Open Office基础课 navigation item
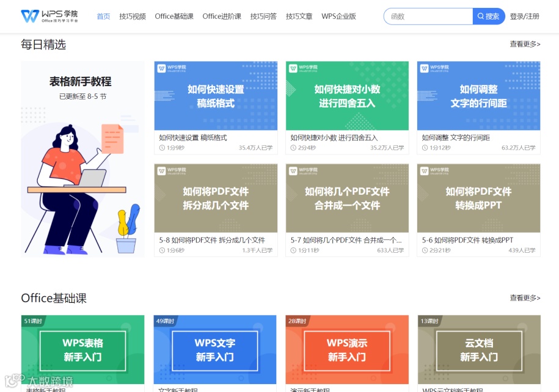559x392 pixels. pyautogui.click(x=174, y=16)
